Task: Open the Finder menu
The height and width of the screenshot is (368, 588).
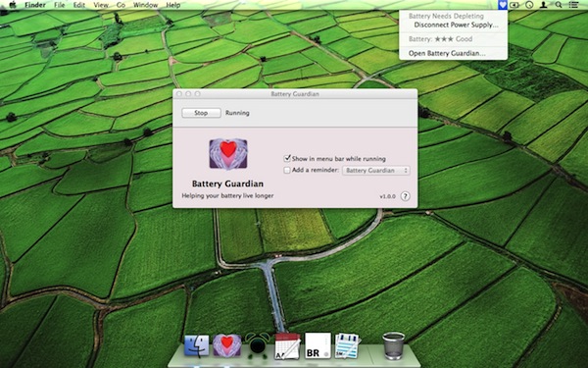Action: coord(35,5)
